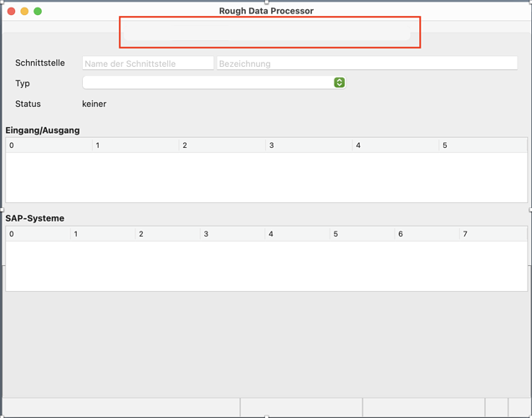This screenshot has width=532, height=418.
Task: Click column header 2 in SAP-Systeme table
Action: click(x=167, y=234)
